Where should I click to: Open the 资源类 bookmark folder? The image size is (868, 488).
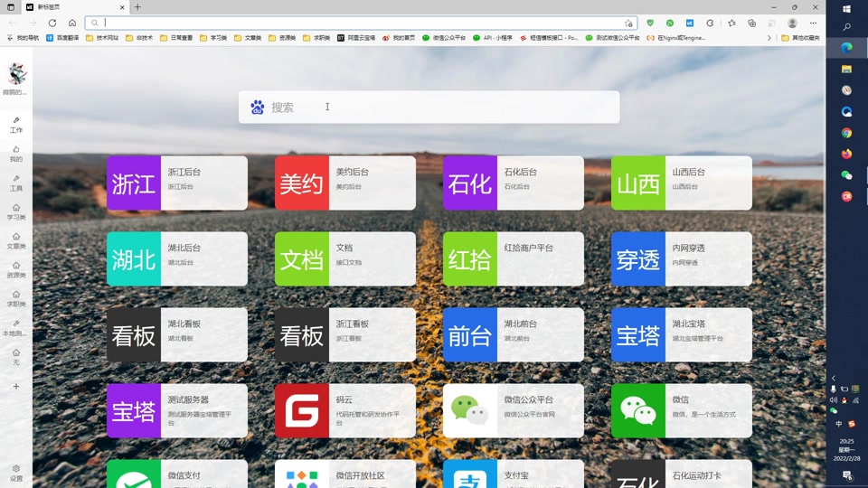[282, 38]
